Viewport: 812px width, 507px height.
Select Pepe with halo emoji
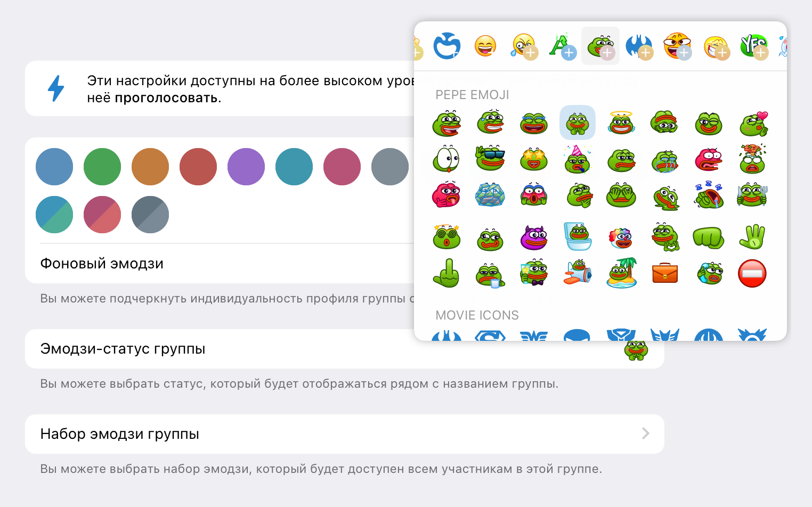(x=621, y=122)
